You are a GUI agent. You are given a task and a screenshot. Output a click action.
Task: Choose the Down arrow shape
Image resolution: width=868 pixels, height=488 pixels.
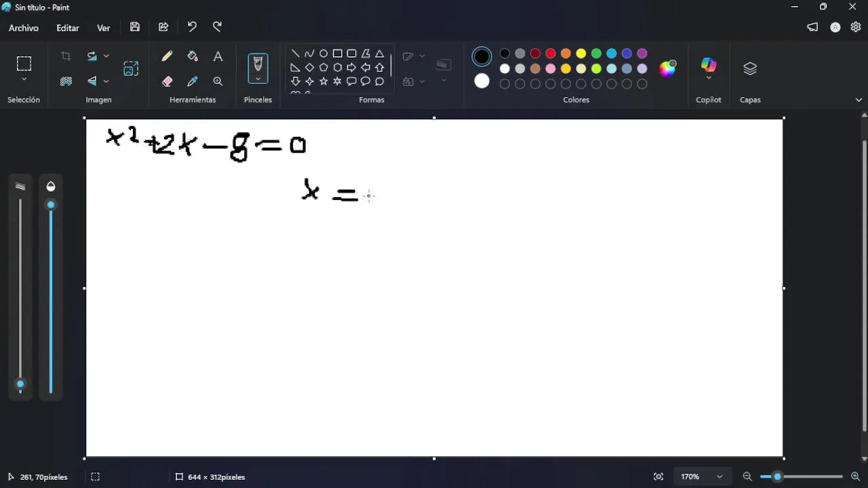[296, 81]
